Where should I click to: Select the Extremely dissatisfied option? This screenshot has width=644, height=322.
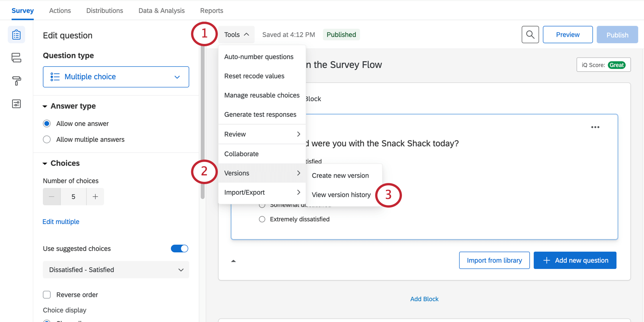(262, 219)
